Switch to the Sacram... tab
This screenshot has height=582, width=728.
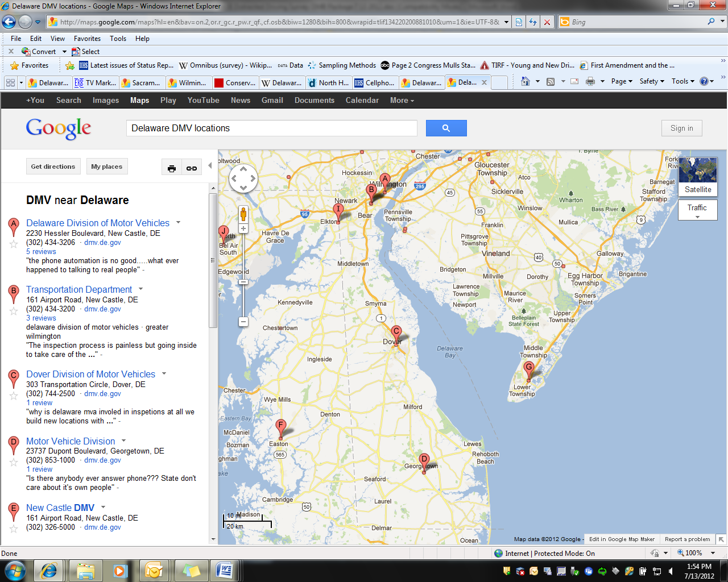[142, 82]
